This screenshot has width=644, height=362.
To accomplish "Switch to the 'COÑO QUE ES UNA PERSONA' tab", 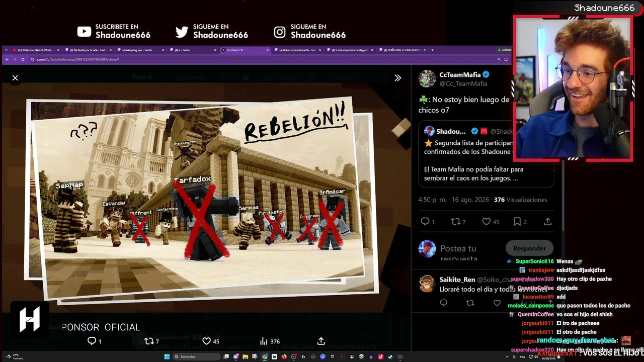I will tap(403, 50).
